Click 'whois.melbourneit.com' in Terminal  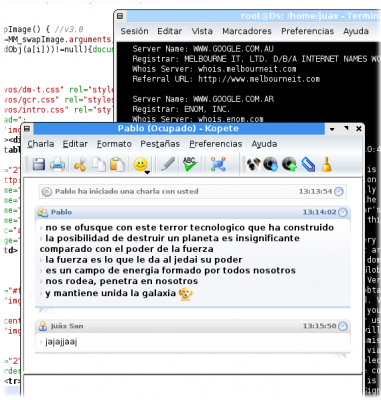tap(247, 69)
